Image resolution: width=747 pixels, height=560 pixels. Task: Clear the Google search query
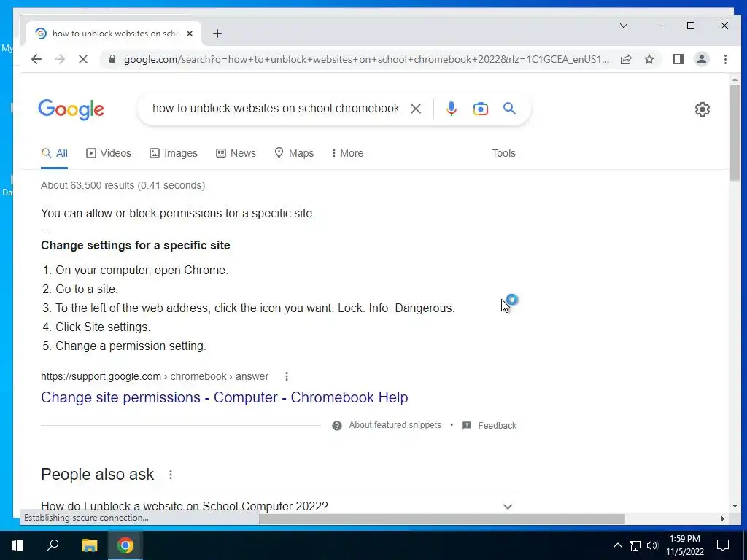(416, 109)
